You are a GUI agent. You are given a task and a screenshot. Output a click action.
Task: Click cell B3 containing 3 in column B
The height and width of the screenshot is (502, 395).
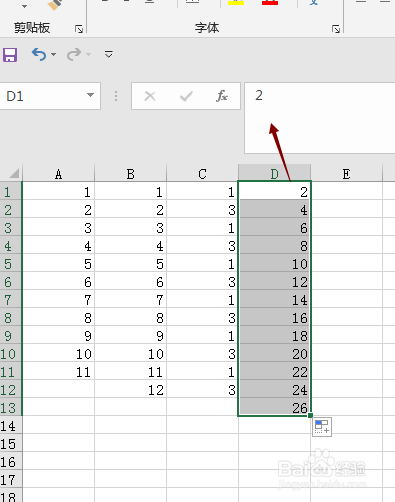130,228
